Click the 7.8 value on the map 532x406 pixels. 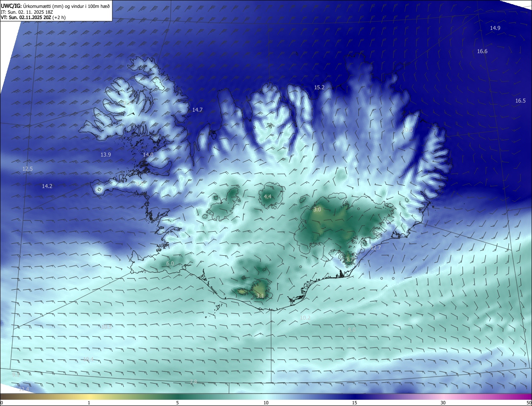[193, 382]
